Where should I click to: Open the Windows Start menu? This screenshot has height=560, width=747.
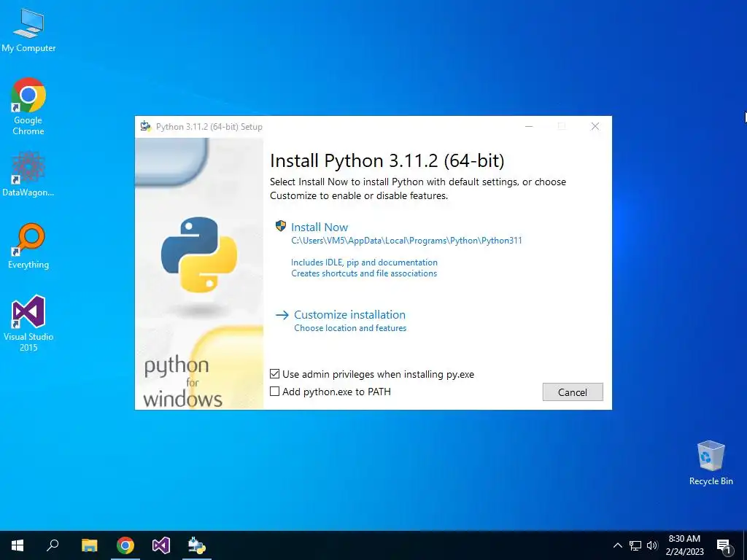[x=18, y=545]
